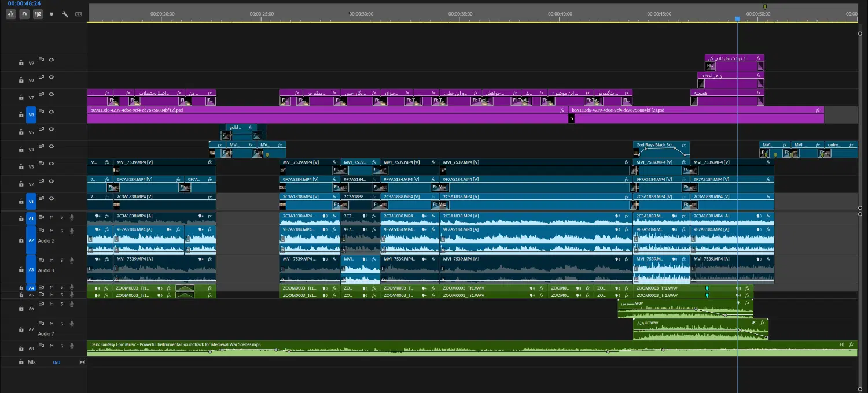Toggle V1 track targeting button
The height and width of the screenshot is (393, 868).
(31, 201)
